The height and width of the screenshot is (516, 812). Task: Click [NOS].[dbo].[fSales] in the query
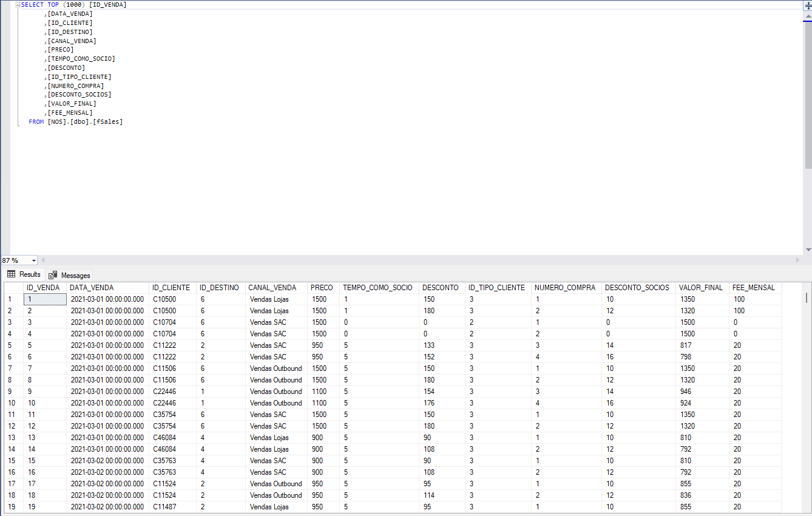point(85,121)
